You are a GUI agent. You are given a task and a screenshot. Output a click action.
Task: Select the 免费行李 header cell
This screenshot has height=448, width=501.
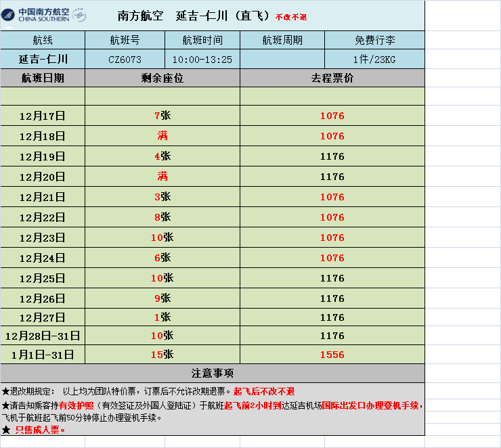coord(374,40)
